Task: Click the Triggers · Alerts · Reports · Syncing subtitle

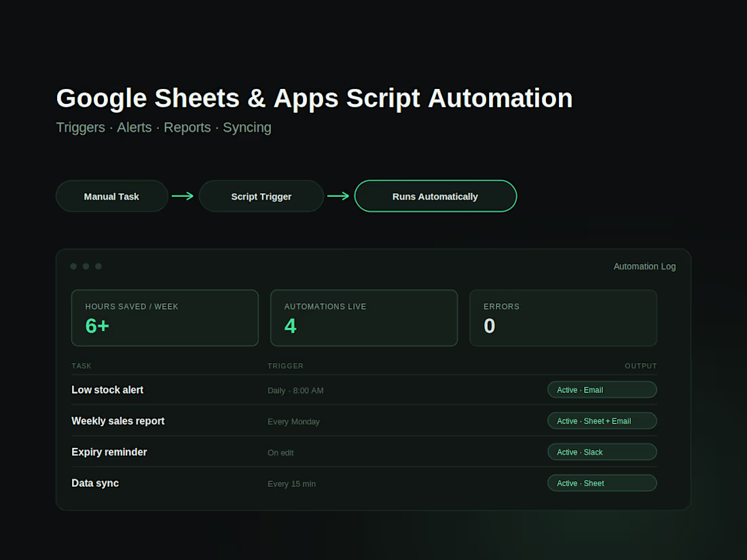Action: point(164,128)
